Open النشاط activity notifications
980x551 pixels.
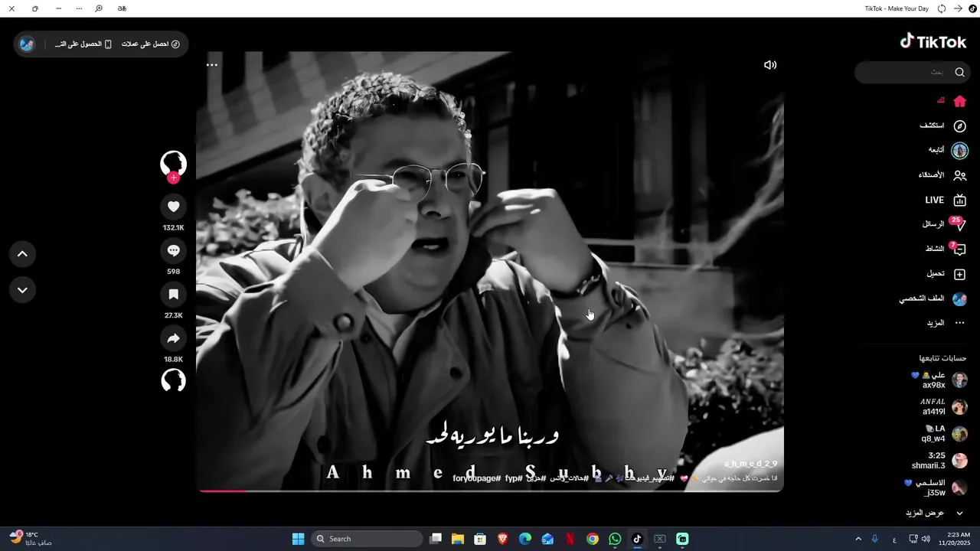click(945, 249)
